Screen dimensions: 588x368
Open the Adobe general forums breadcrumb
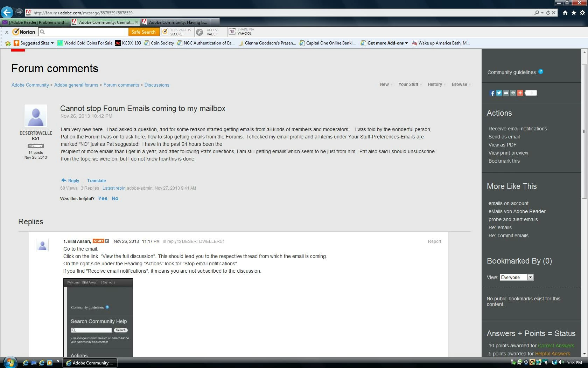click(76, 85)
